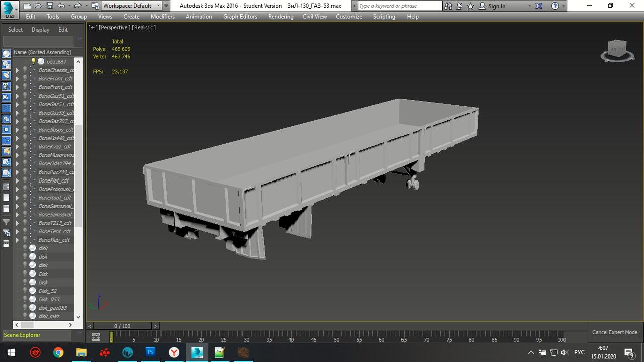This screenshot has height=362, width=644.
Task: Click the Open File folder icon
Action: tap(38, 6)
